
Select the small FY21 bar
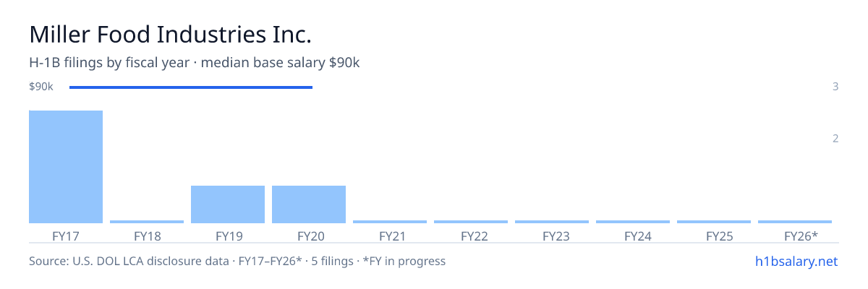point(390,222)
